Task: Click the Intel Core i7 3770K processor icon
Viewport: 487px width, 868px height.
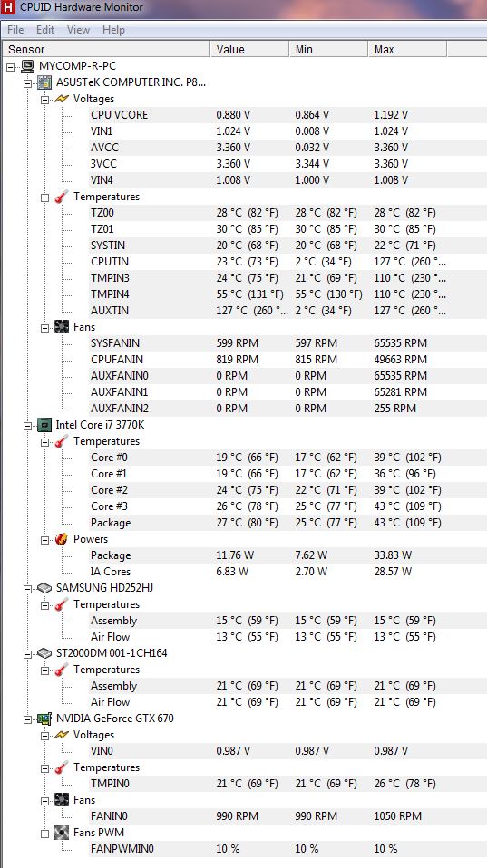Action: [x=44, y=425]
